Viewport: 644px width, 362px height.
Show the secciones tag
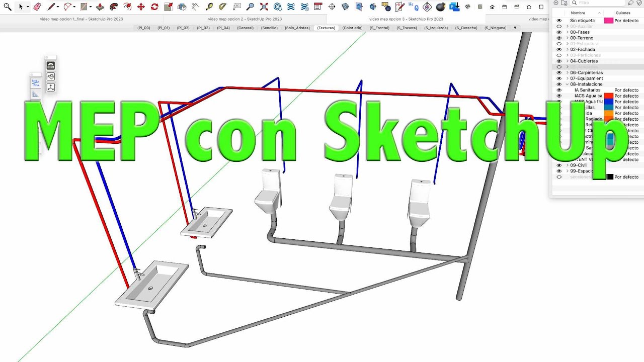pyautogui.click(x=559, y=177)
